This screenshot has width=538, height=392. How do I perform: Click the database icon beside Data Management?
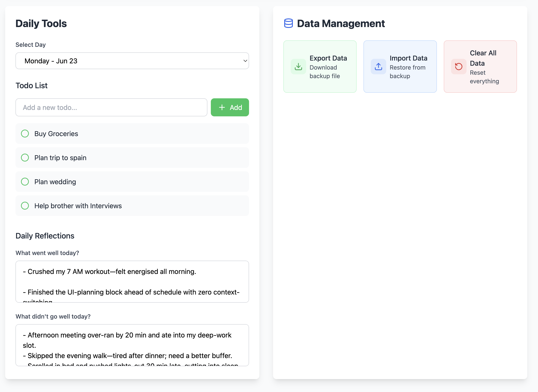pos(288,23)
